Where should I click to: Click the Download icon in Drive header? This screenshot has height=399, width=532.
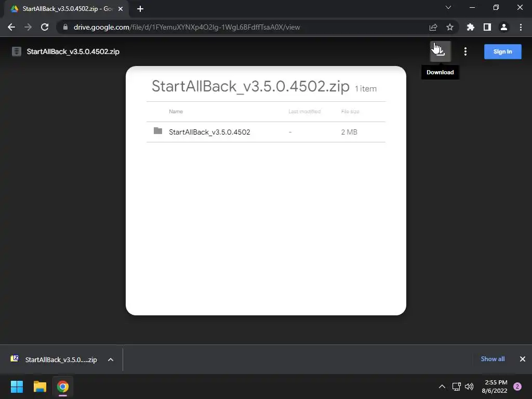(x=441, y=51)
